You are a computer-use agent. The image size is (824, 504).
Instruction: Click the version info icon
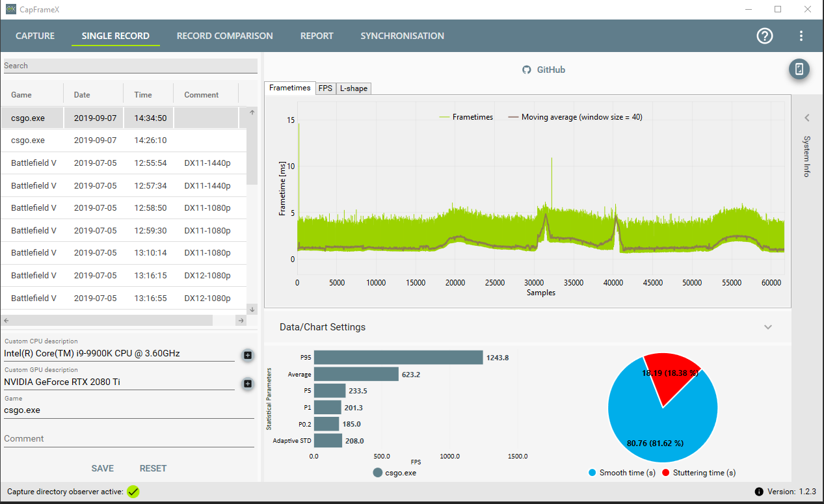[x=759, y=492]
